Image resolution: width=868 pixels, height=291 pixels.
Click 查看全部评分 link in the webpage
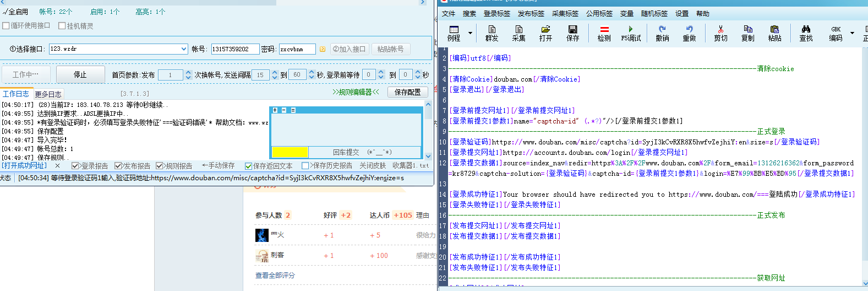coord(275,275)
